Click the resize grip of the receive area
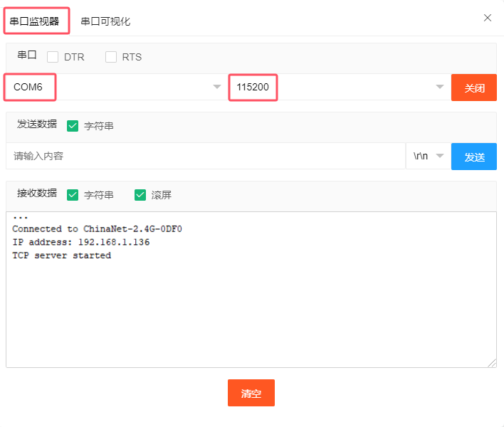 491,363
